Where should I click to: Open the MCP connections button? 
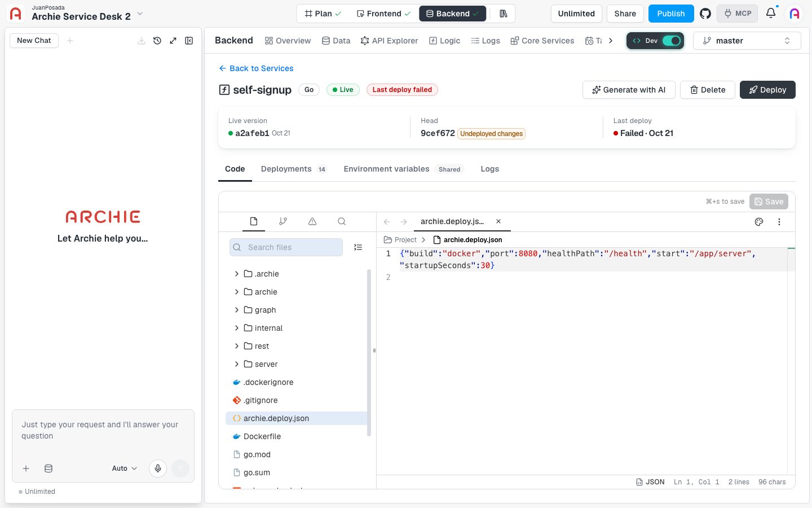pos(738,14)
